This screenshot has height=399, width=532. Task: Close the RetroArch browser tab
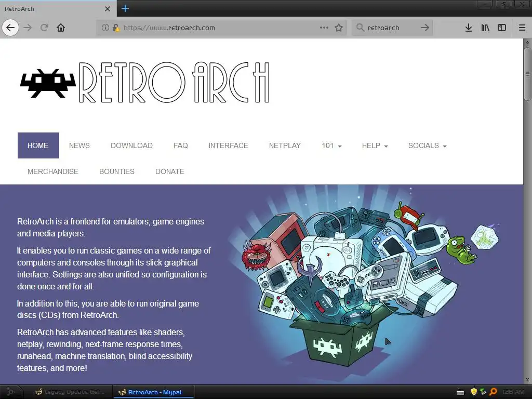tap(108, 9)
